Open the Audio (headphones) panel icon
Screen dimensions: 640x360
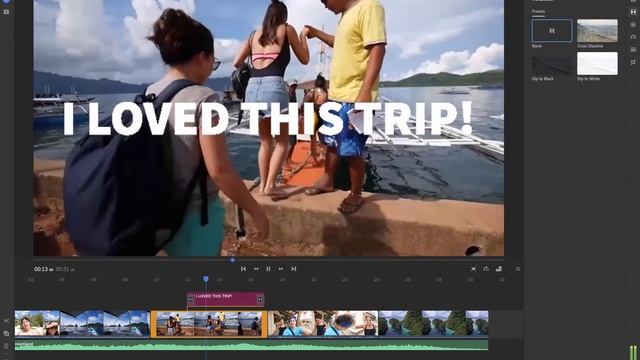633,37
